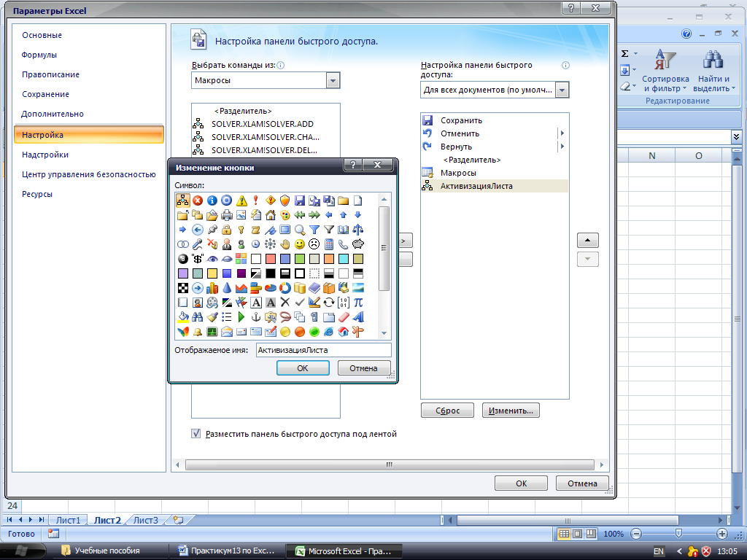Switch to Лист1 sheet tab
Screen dimensions: 747x560
(x=69, y=520)
